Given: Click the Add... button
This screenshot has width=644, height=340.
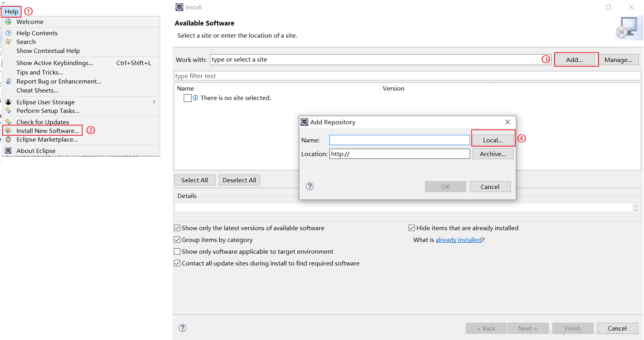Looking at the screenshot, I should click(574, 60).
